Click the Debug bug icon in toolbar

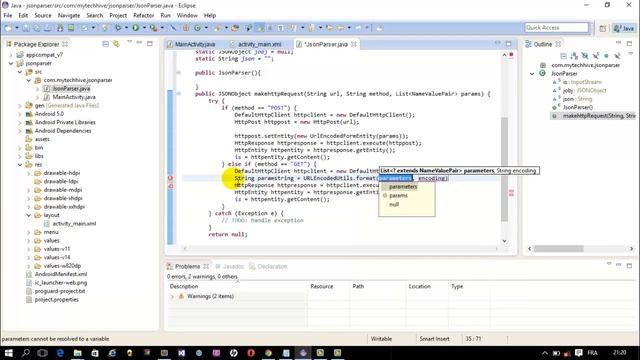(x=118, y=28)
